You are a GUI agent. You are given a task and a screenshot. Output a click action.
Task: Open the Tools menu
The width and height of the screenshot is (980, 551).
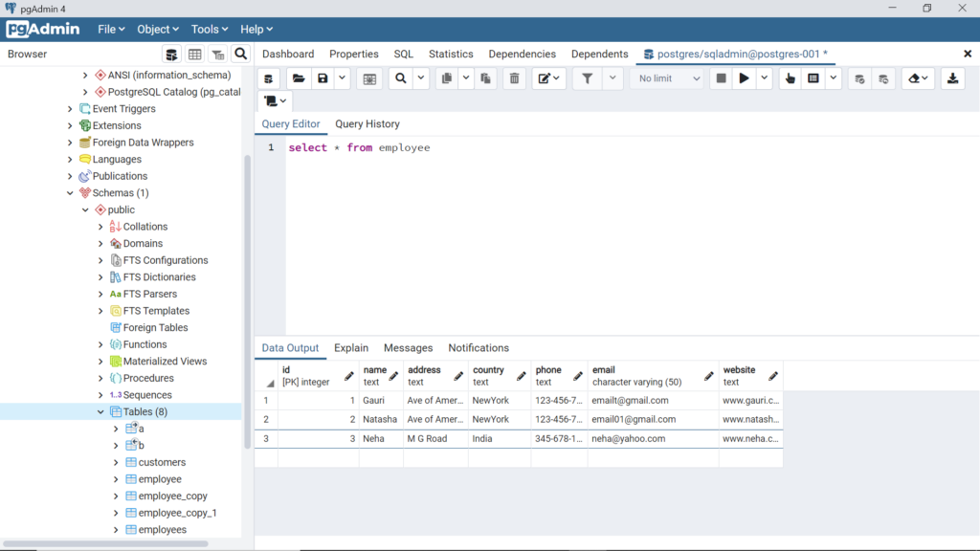coord(209,29)
